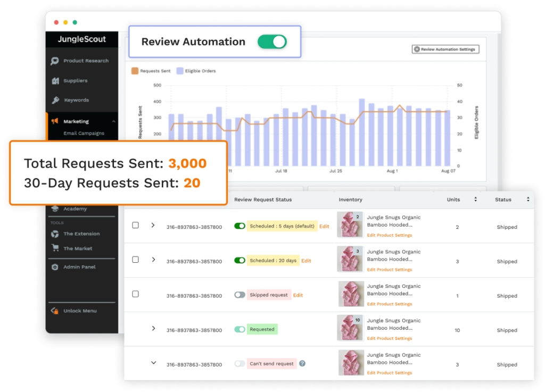Click The Extension chrome icon

tap(55, 233)
